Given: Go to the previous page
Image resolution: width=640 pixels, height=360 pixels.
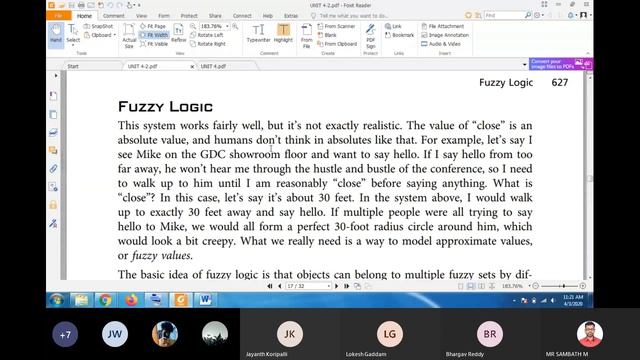Looking at the screenshot, I should click(280, 286).
